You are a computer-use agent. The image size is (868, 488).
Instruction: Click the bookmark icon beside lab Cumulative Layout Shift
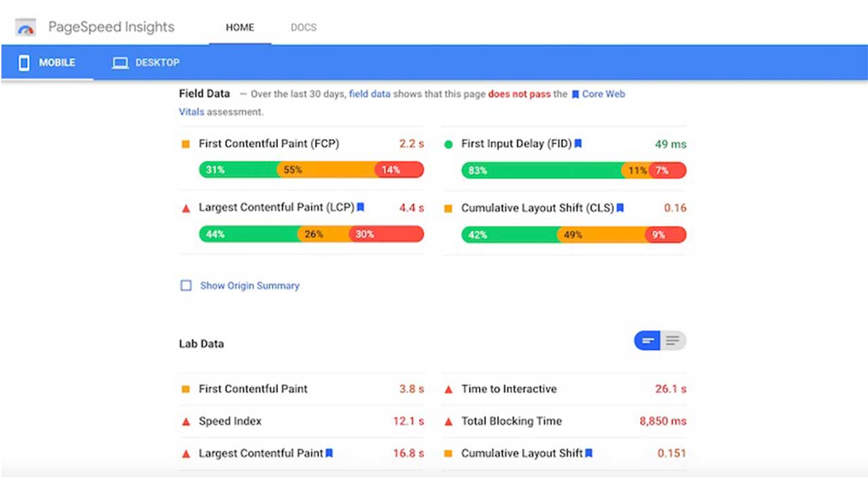point(589,453)
